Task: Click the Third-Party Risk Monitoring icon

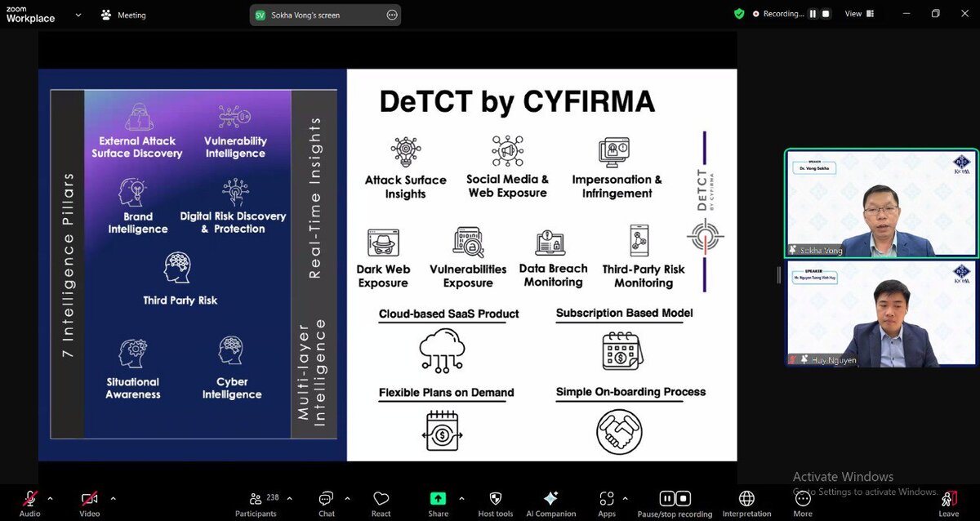Action: click(x=639, y=242)
